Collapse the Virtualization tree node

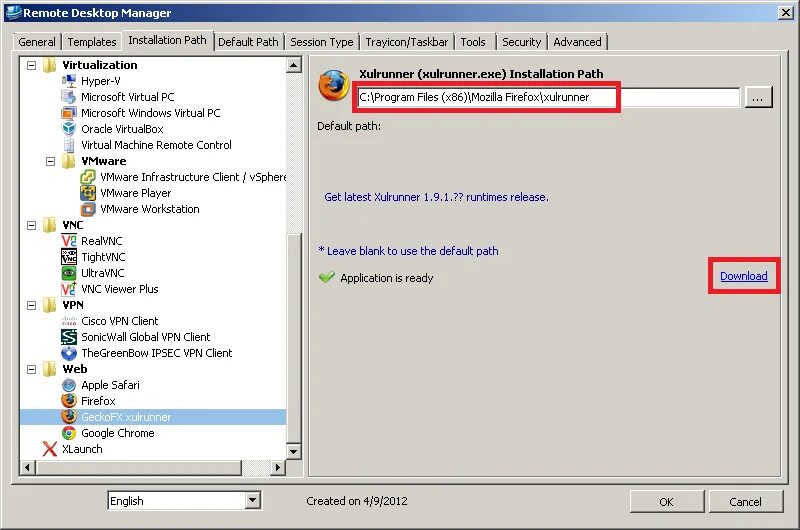(x=32, y=65)
